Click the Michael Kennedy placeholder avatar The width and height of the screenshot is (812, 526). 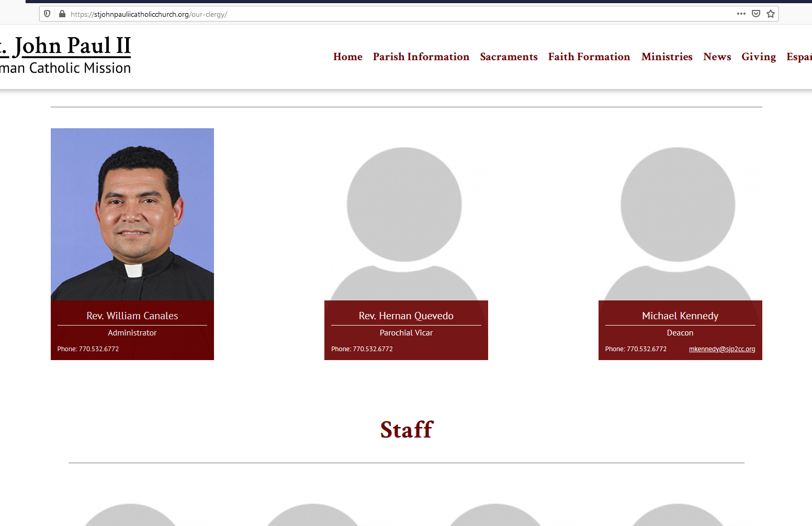coord(679,220)
